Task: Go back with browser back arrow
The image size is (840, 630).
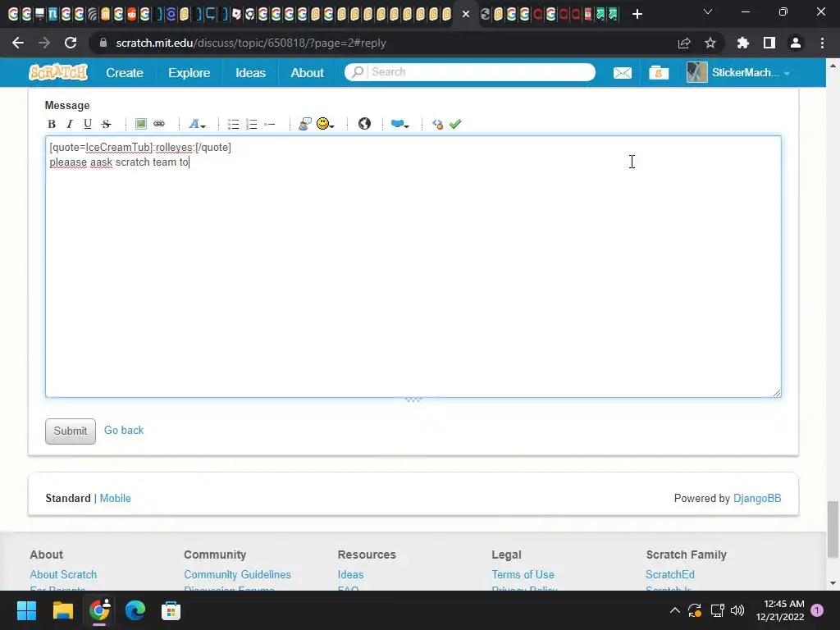Action: click(18, 43)
